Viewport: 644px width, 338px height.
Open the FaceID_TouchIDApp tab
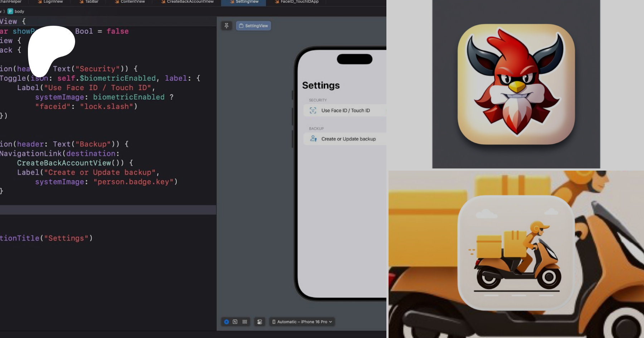click(299, 2)
